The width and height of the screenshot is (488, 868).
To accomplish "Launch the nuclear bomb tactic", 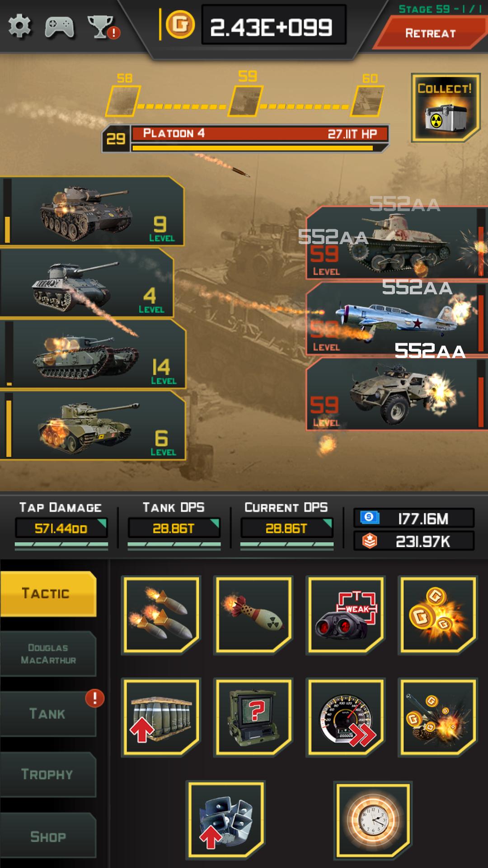I will (x=253, y=615).
